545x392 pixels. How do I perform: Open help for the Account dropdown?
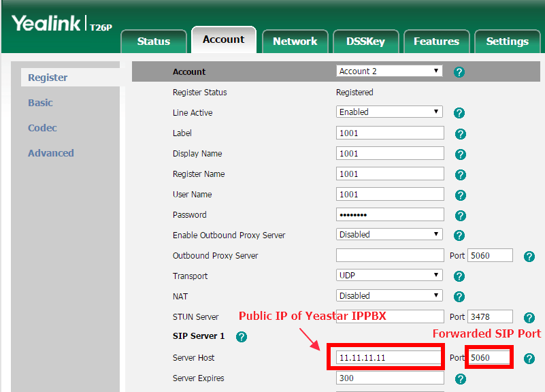point(459,71)
